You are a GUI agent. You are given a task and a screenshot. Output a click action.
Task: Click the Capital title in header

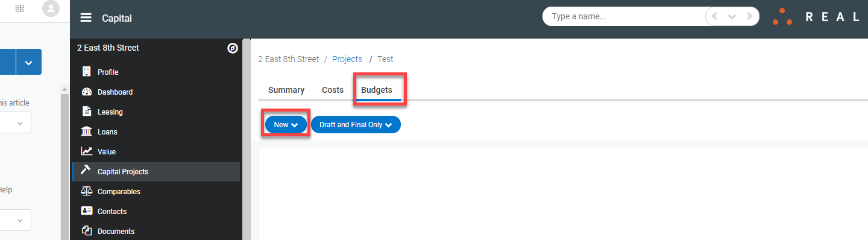[117, 18]
